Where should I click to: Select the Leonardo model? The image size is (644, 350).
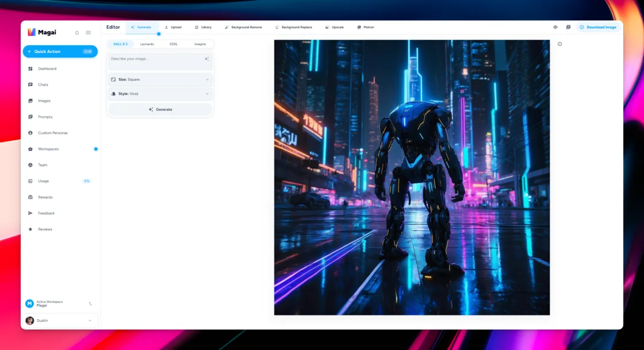pos(147,44)
